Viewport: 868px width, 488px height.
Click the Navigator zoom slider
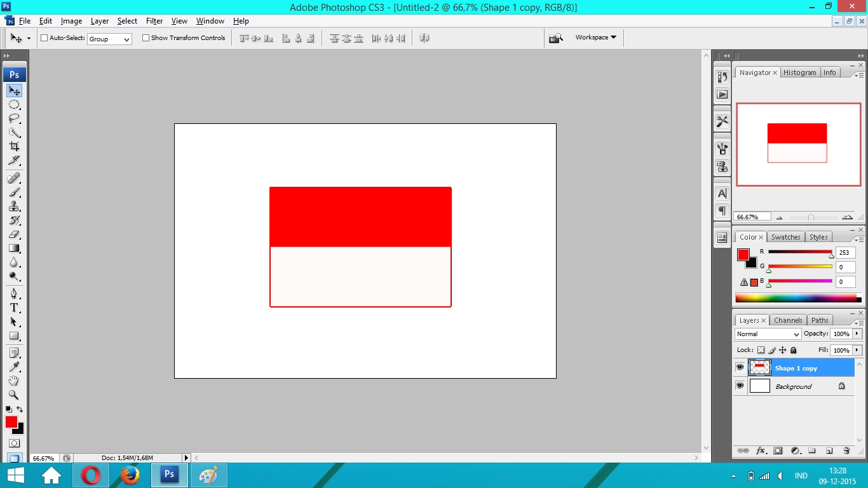point(811,217)
